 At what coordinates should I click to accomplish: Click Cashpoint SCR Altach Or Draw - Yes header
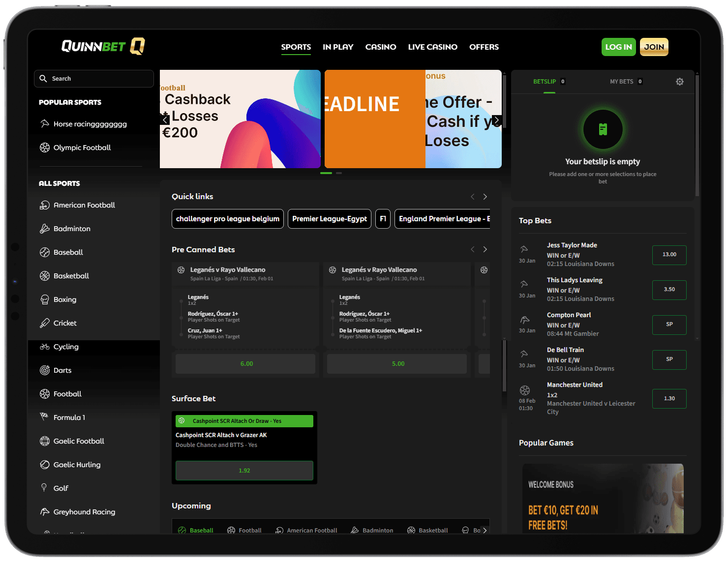pos(244,421)
